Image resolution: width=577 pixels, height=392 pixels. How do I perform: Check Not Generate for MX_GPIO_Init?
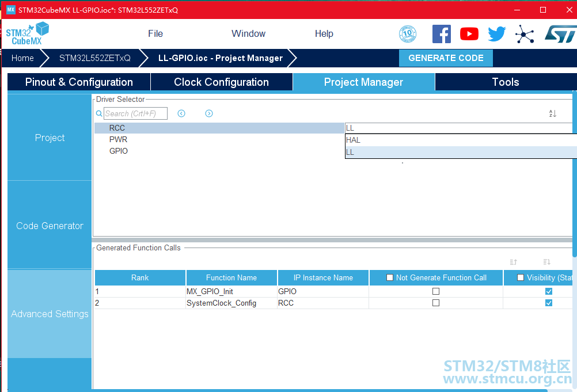[x=436, y=291]
